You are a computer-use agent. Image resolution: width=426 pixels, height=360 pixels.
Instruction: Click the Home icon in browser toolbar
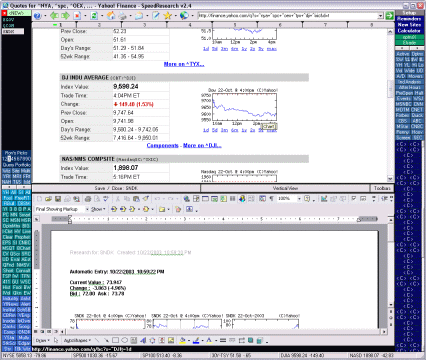click(111, 15)
